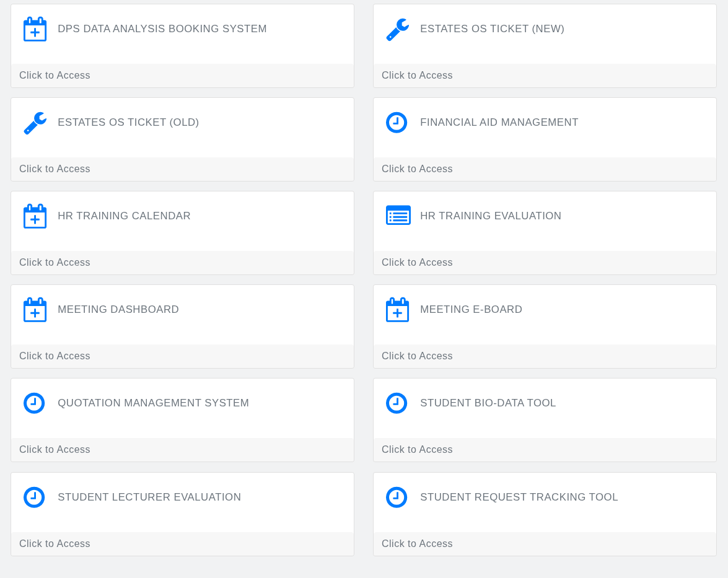Image resolution: width=728 pixels, height=578 pixels.
Task: Click the DPS Data Analysis Booking calendar icon
Action: [35, 29]
